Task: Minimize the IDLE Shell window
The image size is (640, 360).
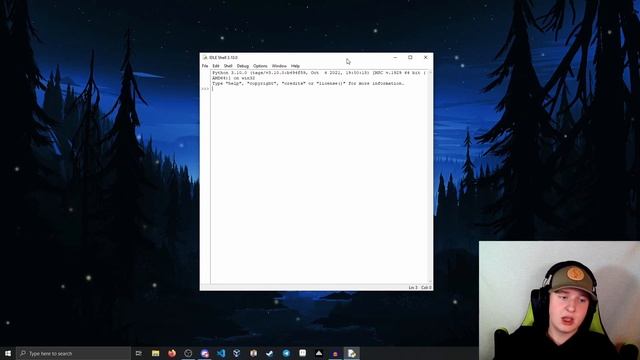Action: coord(395,58)
